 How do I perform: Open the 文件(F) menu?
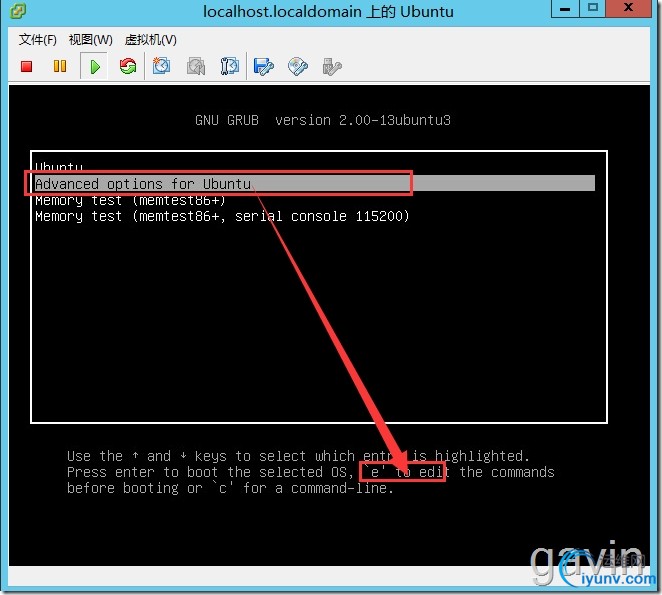tap(38, 40)
